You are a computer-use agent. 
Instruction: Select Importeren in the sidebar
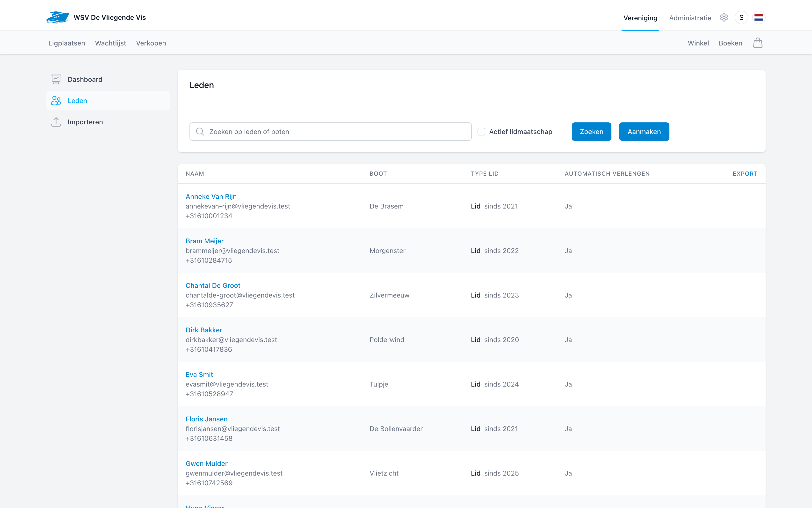coord(108,122)
